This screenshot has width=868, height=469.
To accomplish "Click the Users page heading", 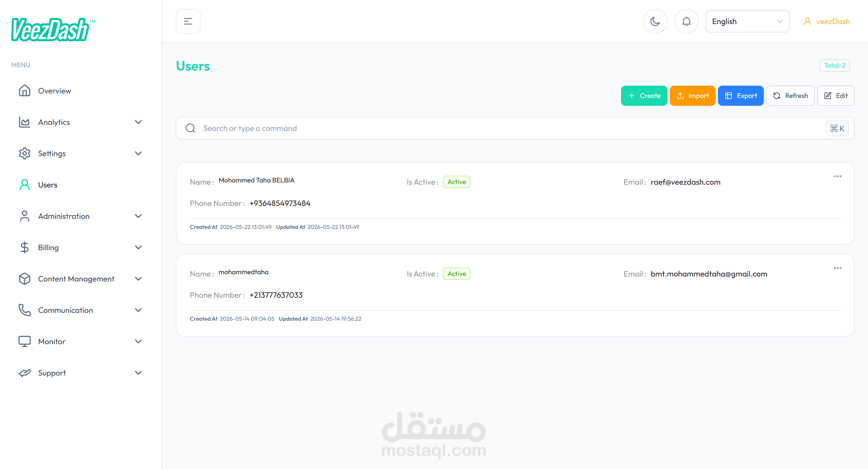I will tap(193, 66).
